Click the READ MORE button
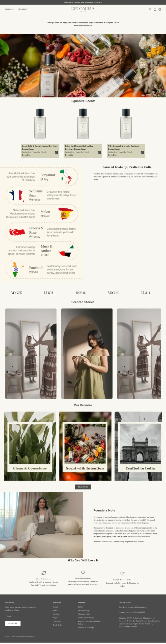Screen dimensions: 166x644 click(x=83, y=487)
